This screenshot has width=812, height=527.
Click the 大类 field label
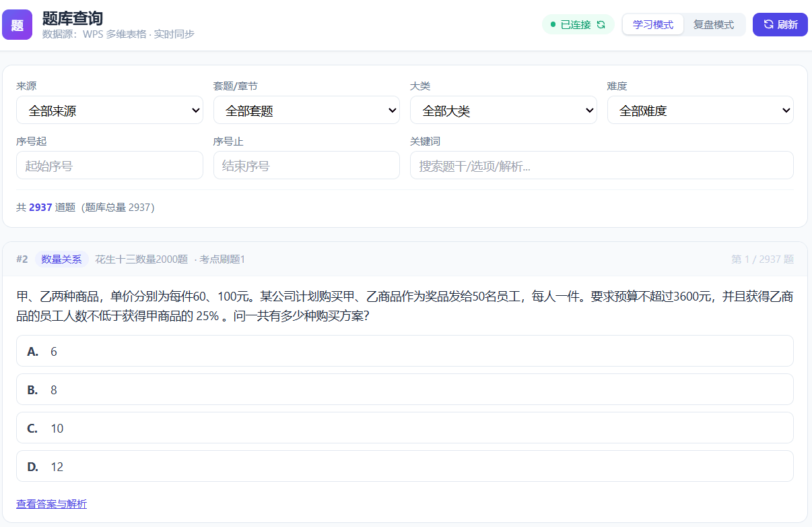[420, 86]
